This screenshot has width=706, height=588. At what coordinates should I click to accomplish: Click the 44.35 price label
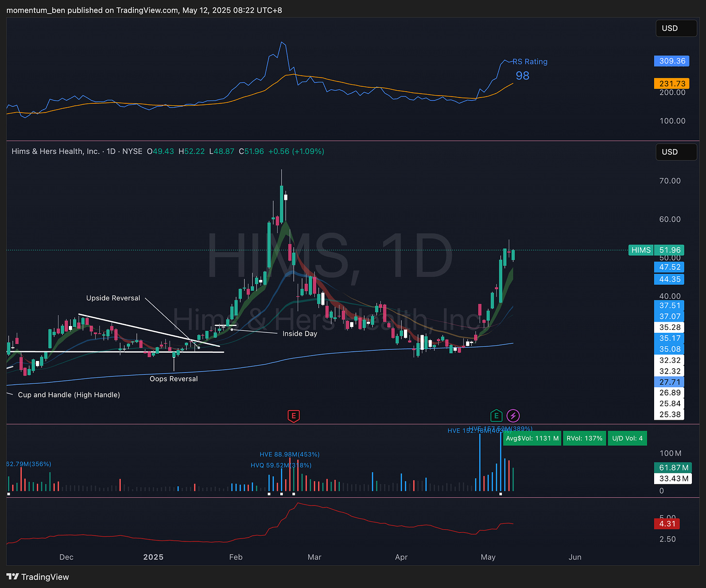pos(669,279)
